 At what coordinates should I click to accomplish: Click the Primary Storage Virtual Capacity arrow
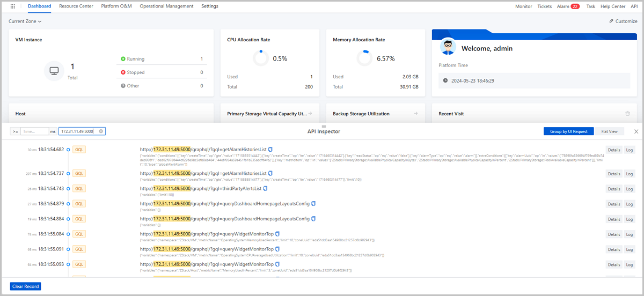(310, 114)
